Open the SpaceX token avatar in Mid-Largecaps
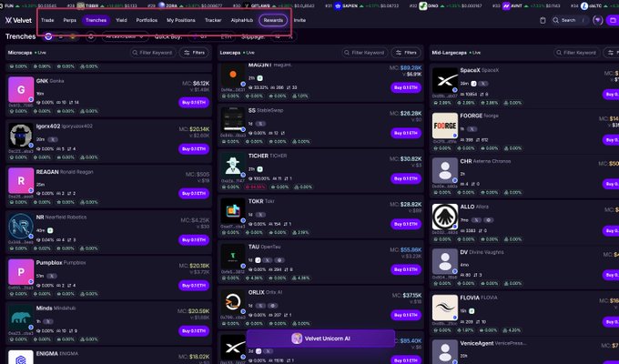Image resolution: width=619 pixels, height=364 pixels. (x=445, y=80)
